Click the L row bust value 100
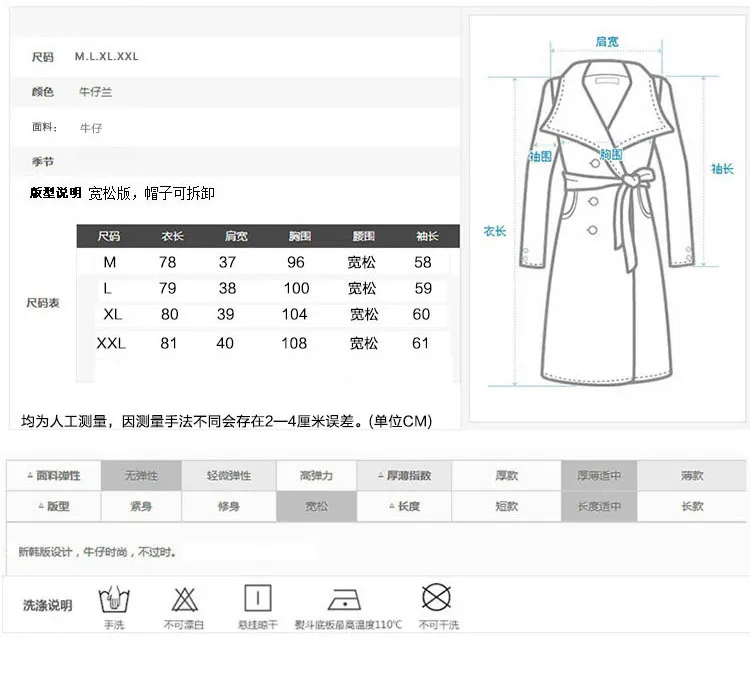Image resolution: width=750 pixels, height=674 pixels. pos(297,288)
